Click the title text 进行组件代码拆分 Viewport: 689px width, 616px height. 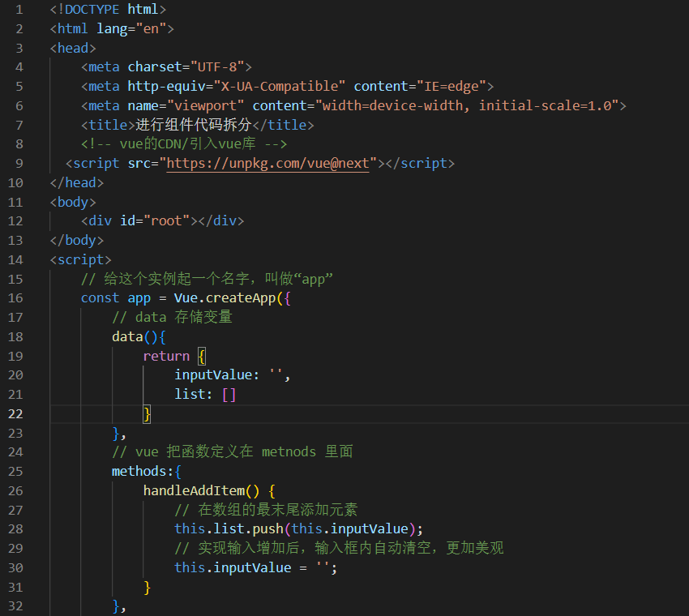[194, 125]
